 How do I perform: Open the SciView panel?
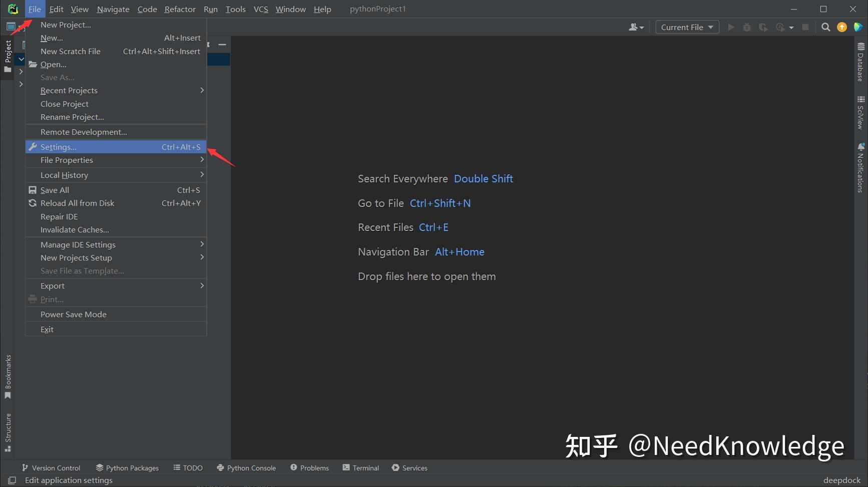860,114
